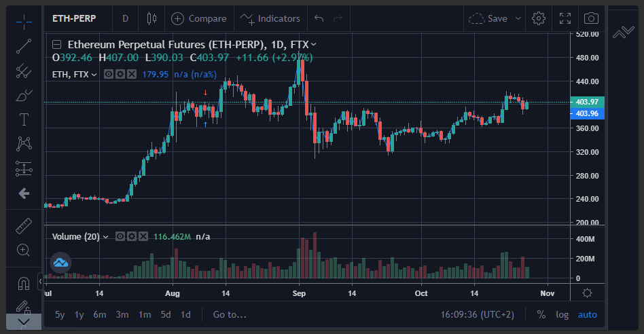This screenshot has height=334, width=644.
Task: Open Volume indicator settings
Action: tap(131, 236)
